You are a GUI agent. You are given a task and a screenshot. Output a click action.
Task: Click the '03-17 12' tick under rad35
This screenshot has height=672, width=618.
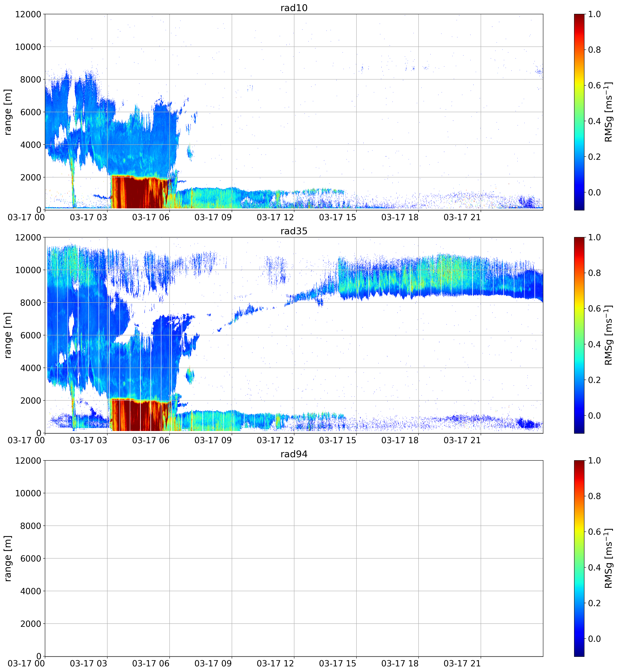click(x=275, y=440)
